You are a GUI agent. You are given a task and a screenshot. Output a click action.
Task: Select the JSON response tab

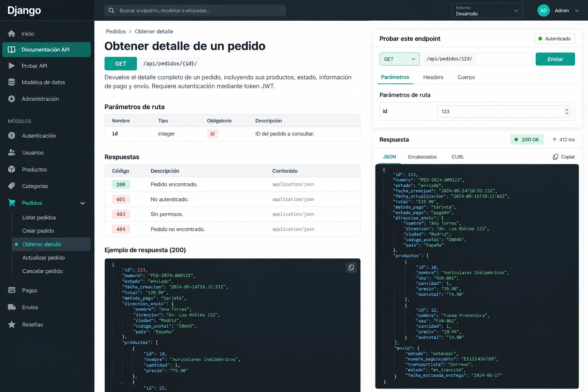coord(390,157)
